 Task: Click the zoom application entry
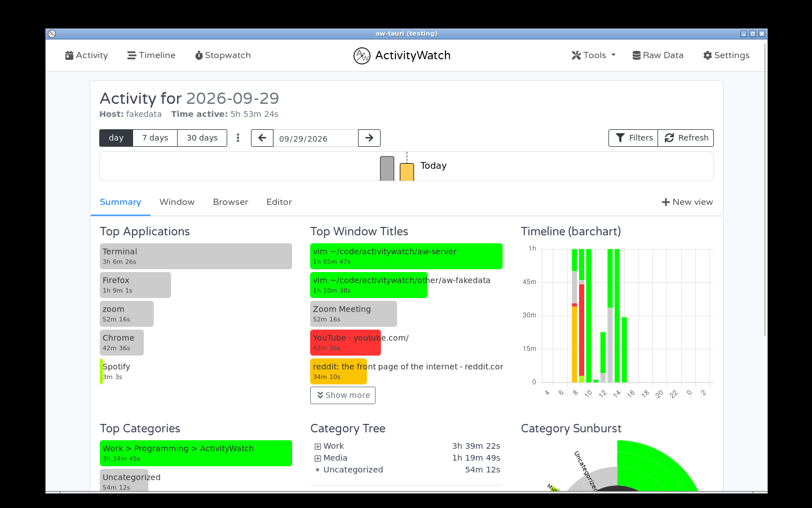127,314
